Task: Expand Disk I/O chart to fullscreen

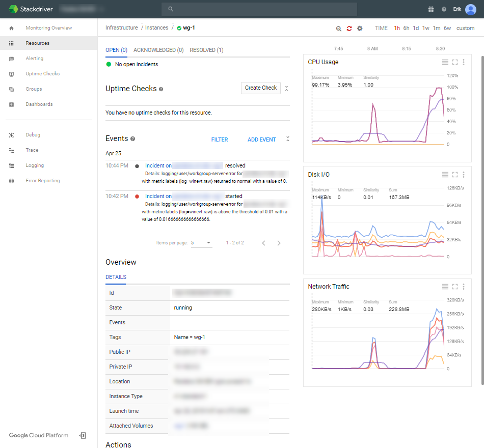Action: coord(455,175)
